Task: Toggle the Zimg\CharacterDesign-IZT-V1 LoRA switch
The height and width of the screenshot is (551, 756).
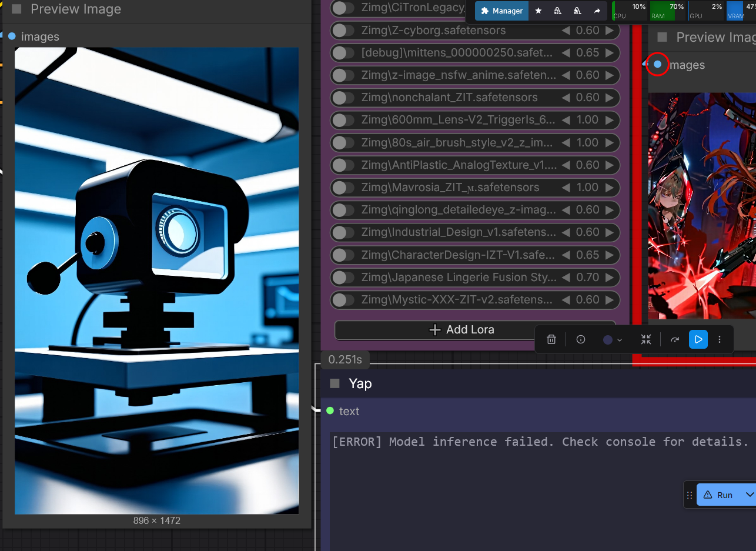Action: (343, 255)
